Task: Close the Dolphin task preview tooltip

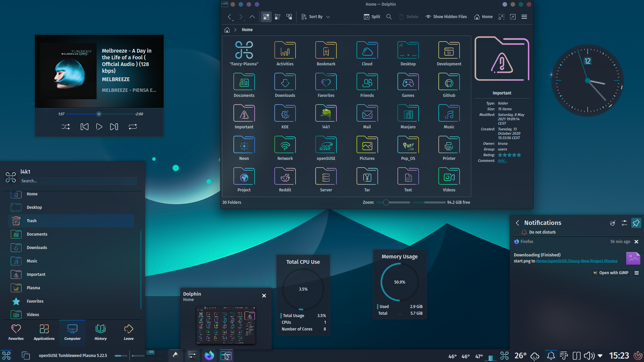Action: coord(264,296)
